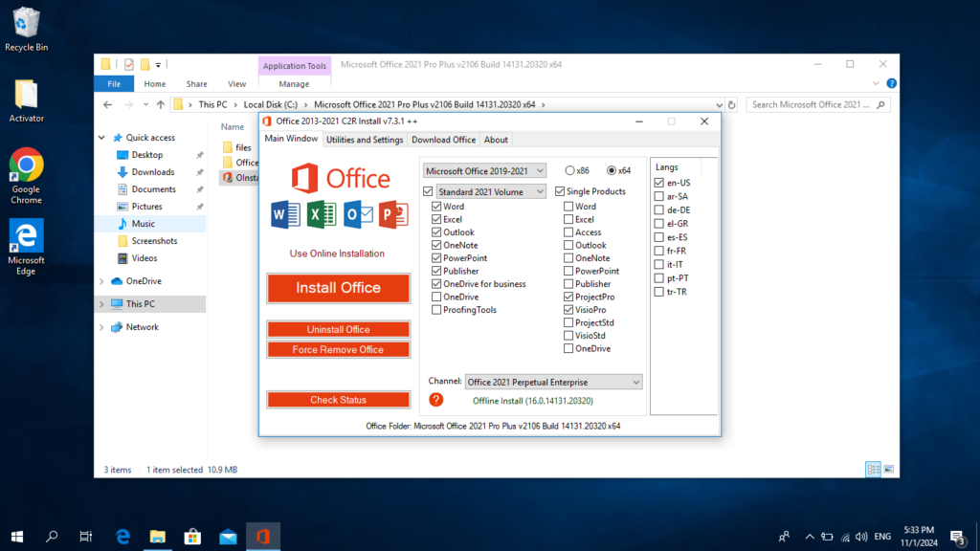This screenshot has width=980, height=551.
Task: Open the volume control in system tray
Action: click(861, 537)
